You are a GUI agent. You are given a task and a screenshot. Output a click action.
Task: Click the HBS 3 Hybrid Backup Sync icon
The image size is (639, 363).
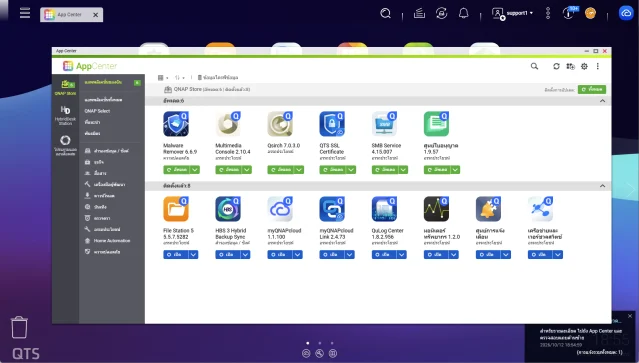click(228, 209)
